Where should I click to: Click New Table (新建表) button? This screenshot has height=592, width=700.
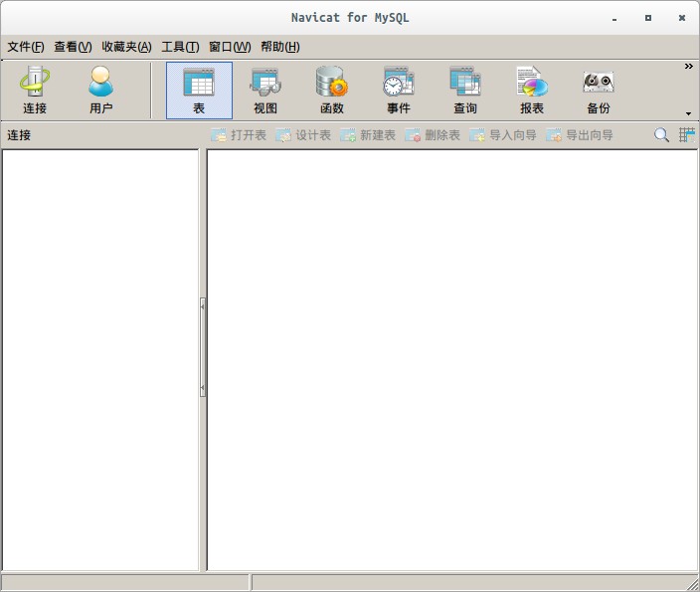(368, 135)
